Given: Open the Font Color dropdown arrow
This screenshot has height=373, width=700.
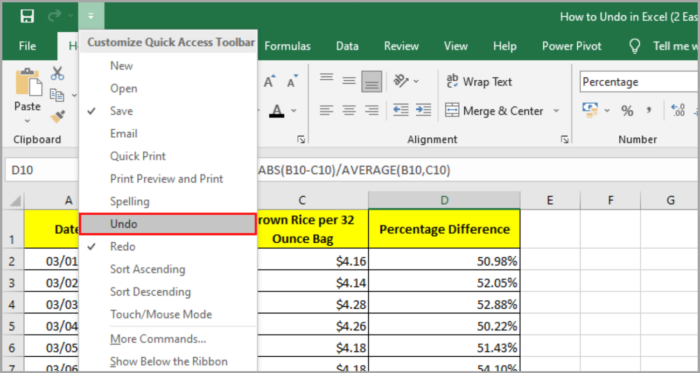Looking at the screenshot, I should coord(294,111).
